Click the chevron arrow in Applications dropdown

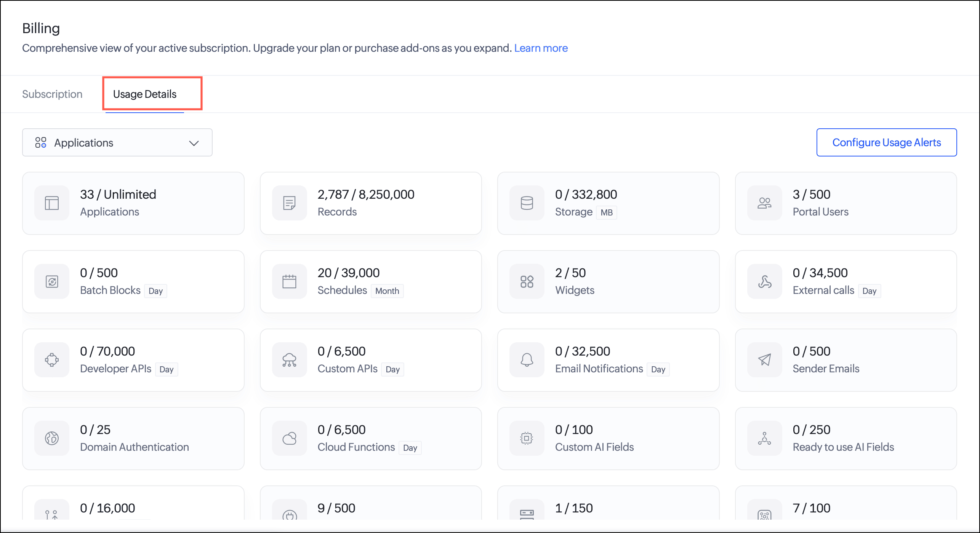point(194,143)
